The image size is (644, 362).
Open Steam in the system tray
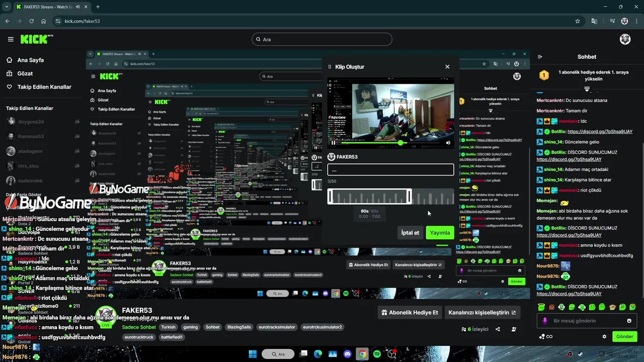[x=581, y=354]
